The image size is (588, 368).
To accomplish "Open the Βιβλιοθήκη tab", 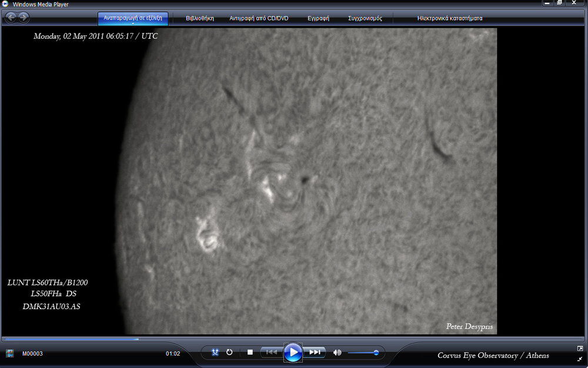I will (200, 18).
